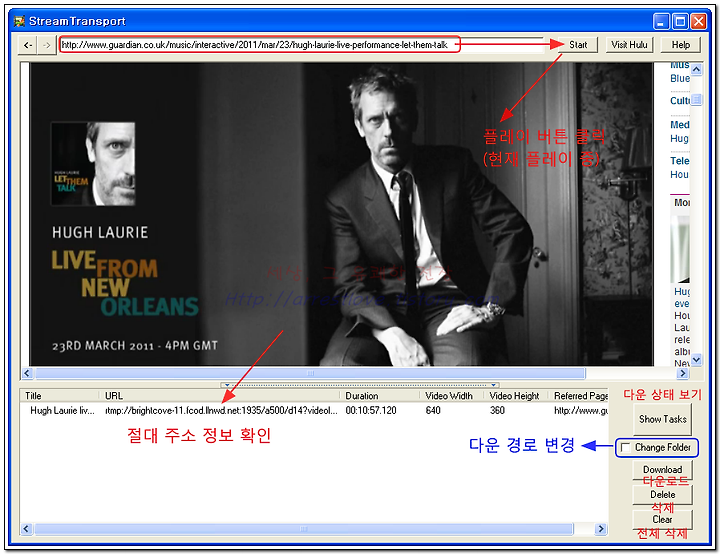Open the Help button
The height and width of the screenshot is (554, 720).
(681, 45)
